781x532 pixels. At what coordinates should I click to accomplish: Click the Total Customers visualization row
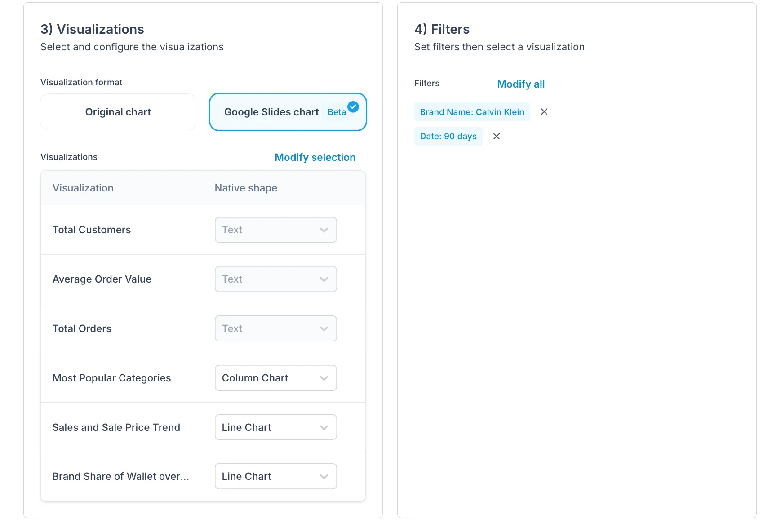[x=203, y=230]
